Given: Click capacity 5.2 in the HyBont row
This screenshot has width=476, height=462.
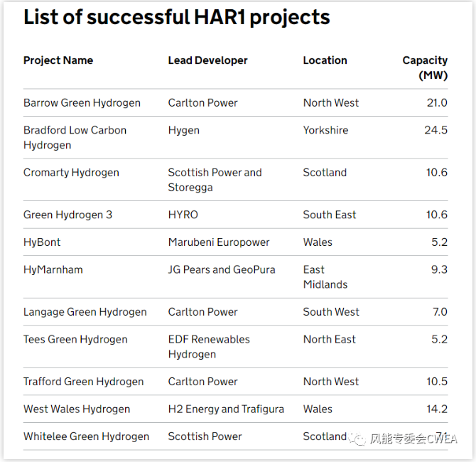Looking at the screenshot, I should tap(440, 242).
